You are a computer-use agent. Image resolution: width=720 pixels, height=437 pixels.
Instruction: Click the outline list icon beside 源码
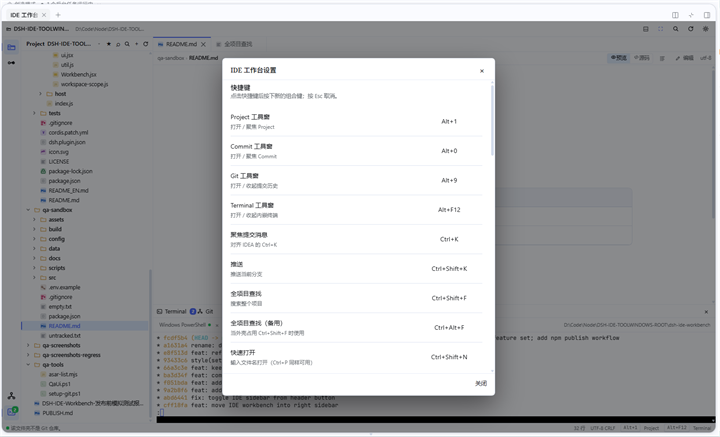[x=662, y=58]
